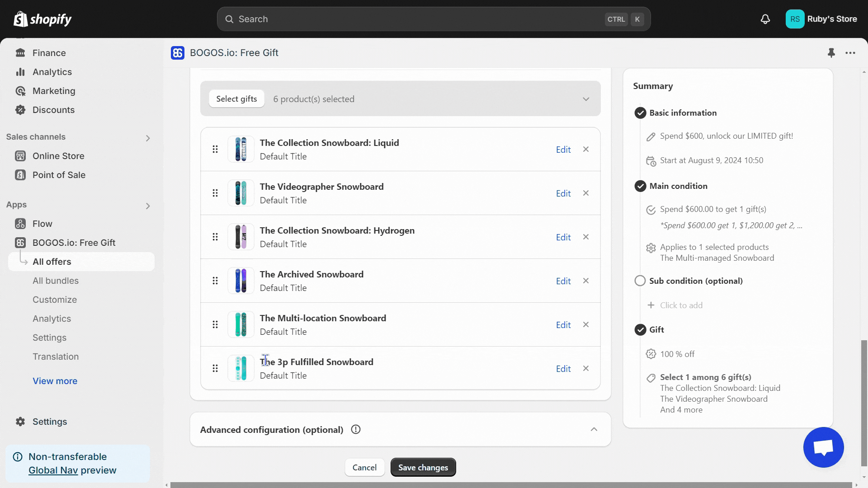Go to the Customize menu item
The height and width of the screenshot is (488, 868).
coord(55,300)
